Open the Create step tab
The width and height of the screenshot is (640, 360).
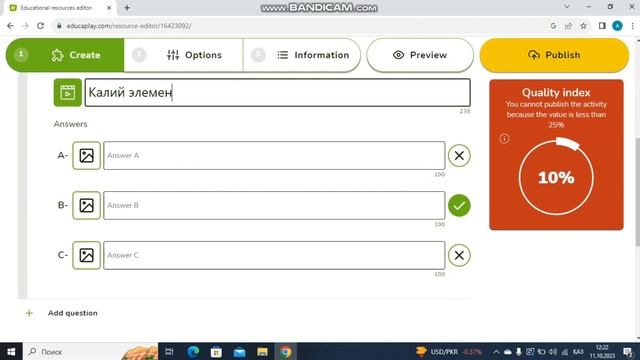[65, 55]
